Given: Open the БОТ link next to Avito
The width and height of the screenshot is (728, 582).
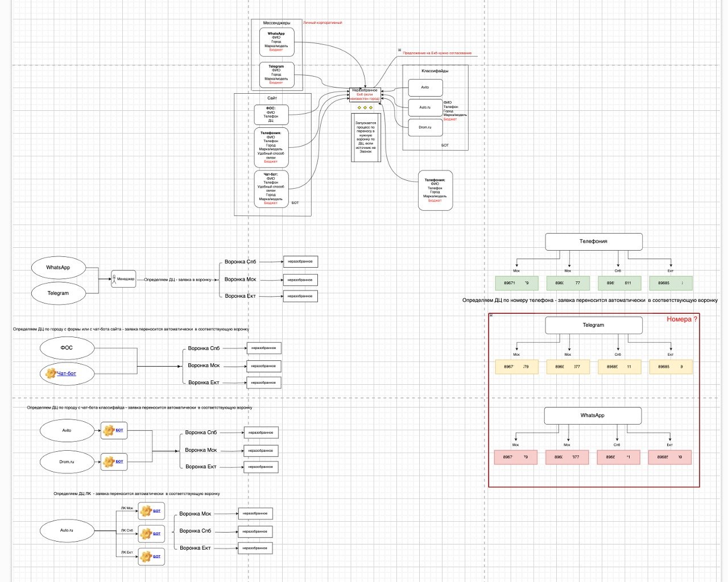Looking at the screenshot, I should pyautogui.click(x=119, y=430).
